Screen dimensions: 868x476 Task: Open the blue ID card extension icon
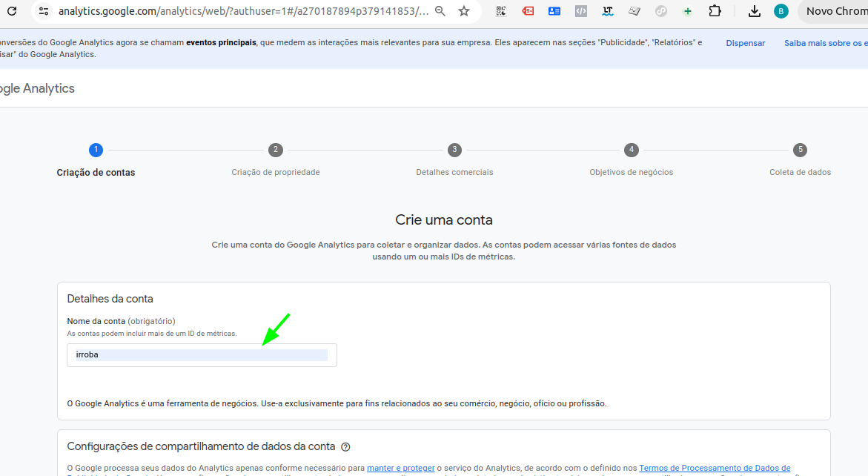(554, 11)
